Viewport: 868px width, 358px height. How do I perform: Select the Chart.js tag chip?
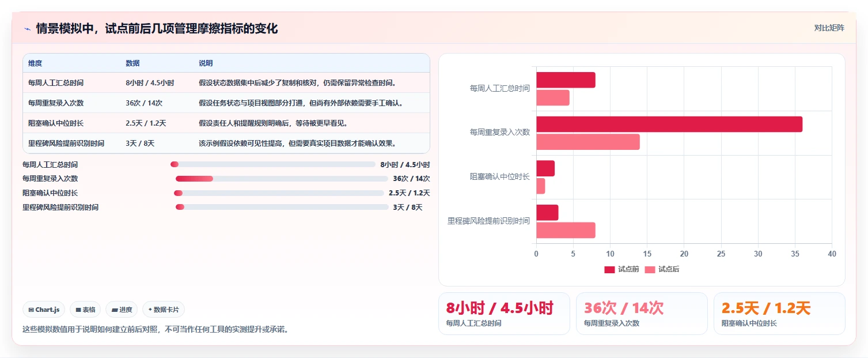tap(44, 310)
